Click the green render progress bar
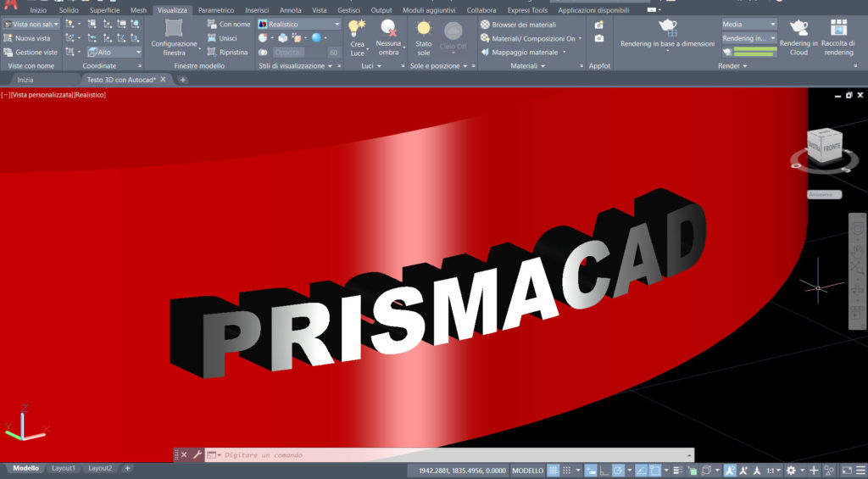The image size is (868, 479). tap(755, 52)
